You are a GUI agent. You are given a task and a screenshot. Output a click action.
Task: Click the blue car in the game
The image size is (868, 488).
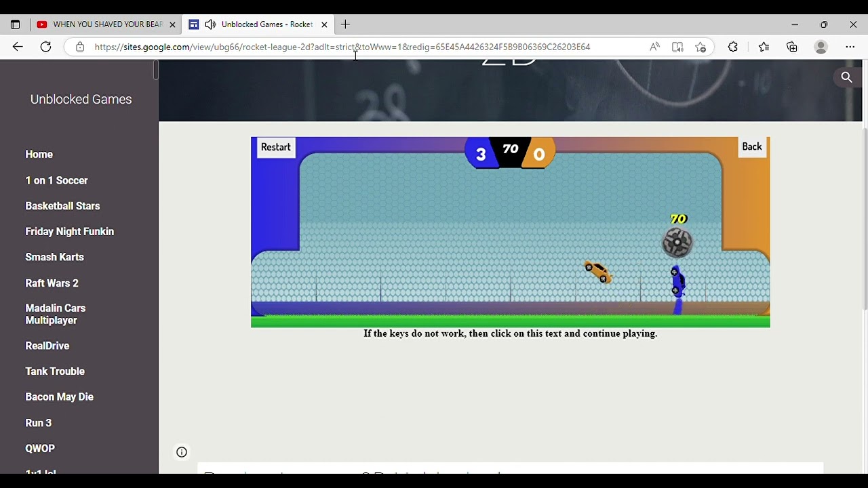(677, 281)
